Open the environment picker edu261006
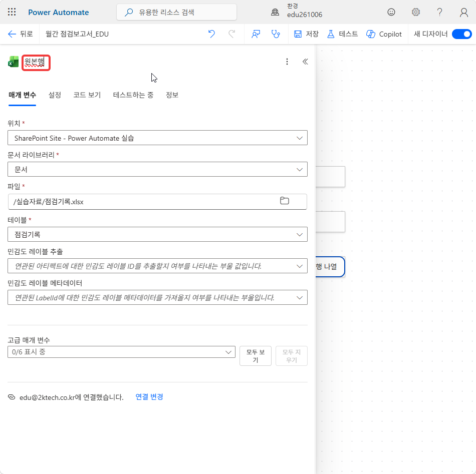Screen dimensions: 476x474 (297, 11)
